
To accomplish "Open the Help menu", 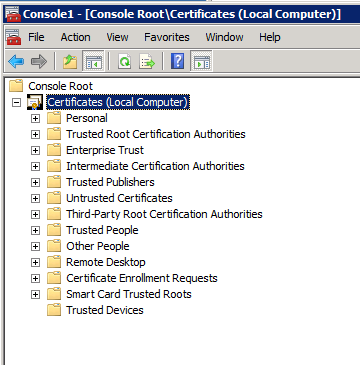I will pos(270,37).
